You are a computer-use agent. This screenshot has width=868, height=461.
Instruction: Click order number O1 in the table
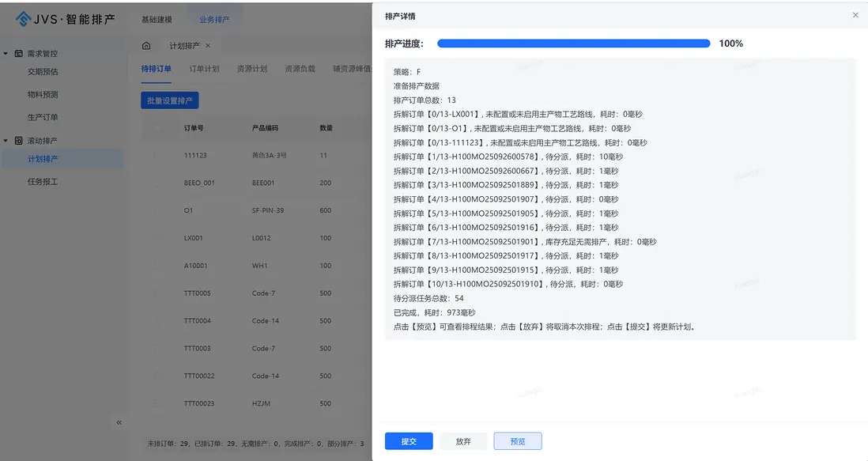[188, 211]
